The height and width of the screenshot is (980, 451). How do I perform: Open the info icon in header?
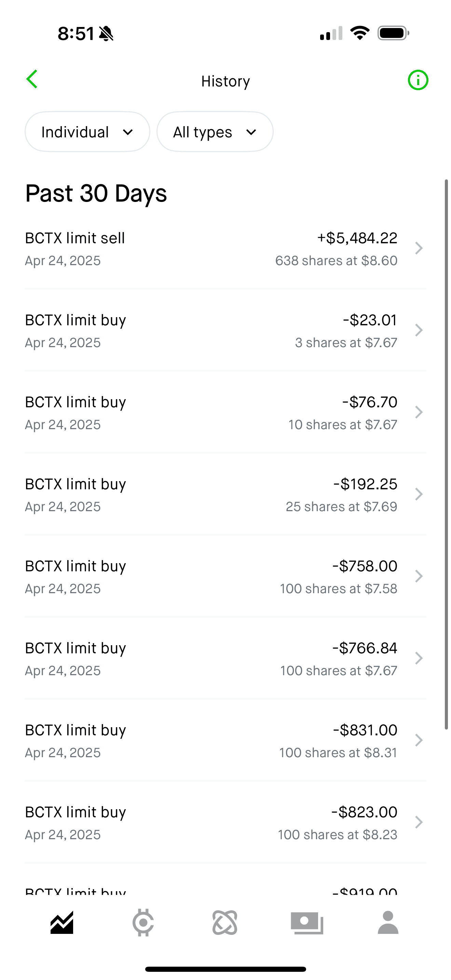pos(418,80)
